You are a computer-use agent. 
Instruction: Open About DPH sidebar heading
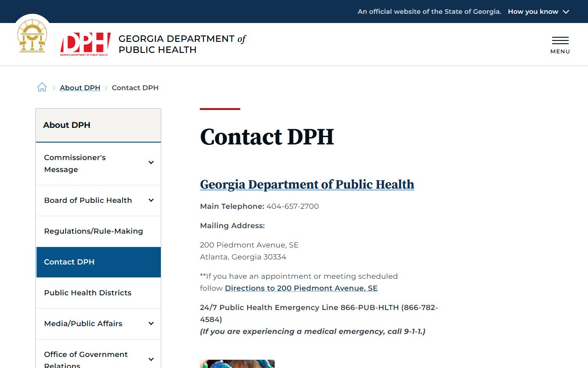click(67, 125)
